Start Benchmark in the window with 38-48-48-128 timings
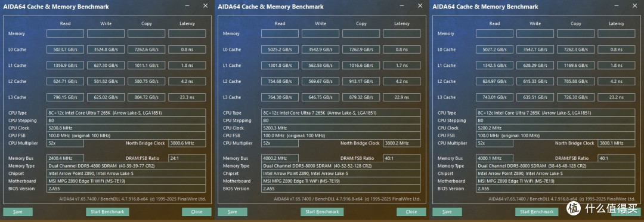 click(537, 212)
